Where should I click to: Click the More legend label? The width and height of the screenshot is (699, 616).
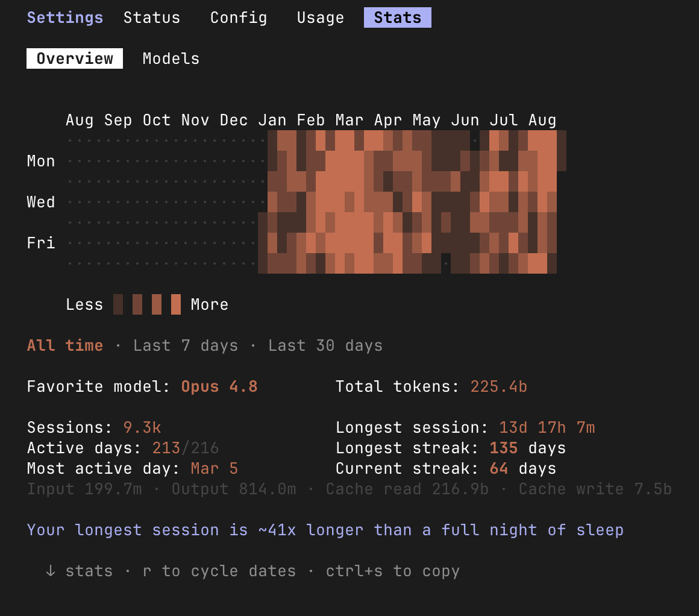tap(210, 304)
